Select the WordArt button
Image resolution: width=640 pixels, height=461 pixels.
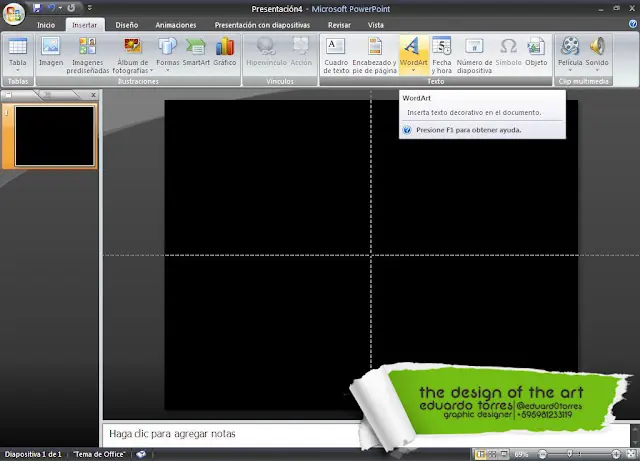413,52
